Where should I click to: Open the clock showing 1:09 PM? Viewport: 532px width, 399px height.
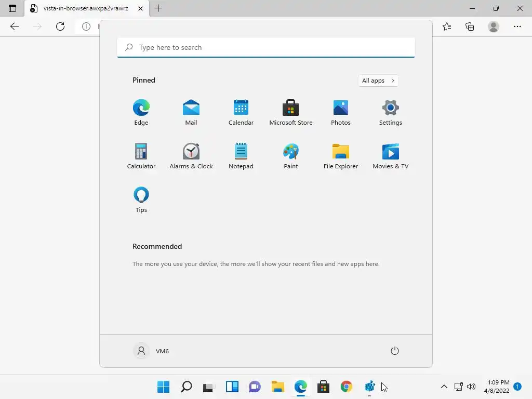497,387
